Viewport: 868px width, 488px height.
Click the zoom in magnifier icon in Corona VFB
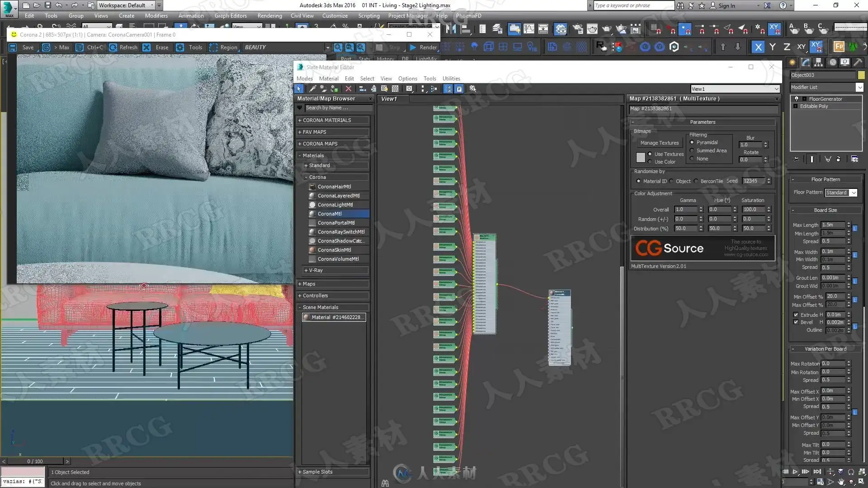pos(338,47)
